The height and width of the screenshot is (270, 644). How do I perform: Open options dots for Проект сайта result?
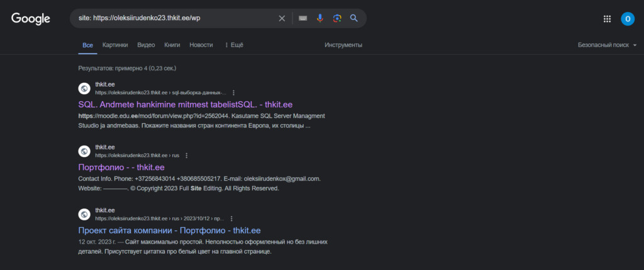(231, 219)
